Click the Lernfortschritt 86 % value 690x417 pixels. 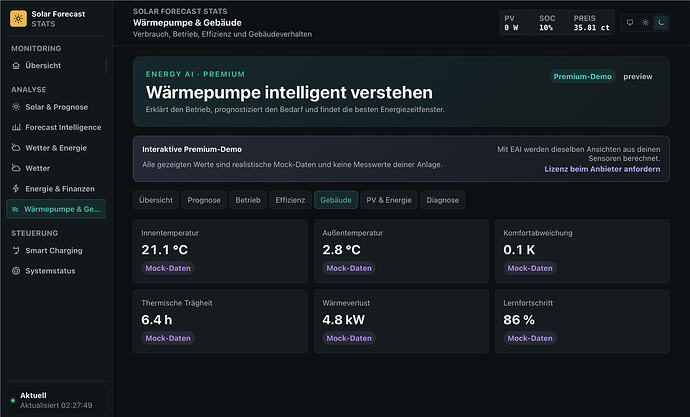[x=519, y=320]
